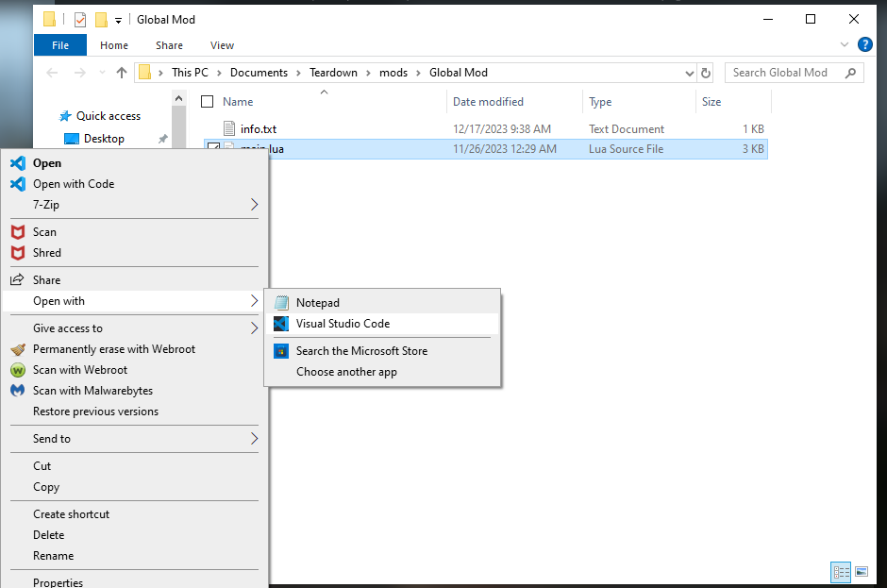Select Restore previous versions menu entry
The width and height of the screenshot is (887, 588).
(x=95, y=412)
